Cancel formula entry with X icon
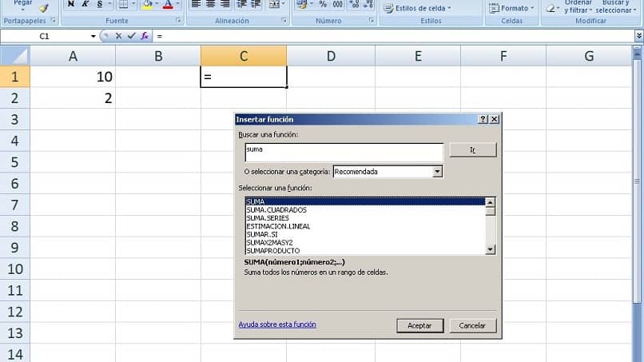The height and width of the screenshot is (362, 644). point(119,36)
